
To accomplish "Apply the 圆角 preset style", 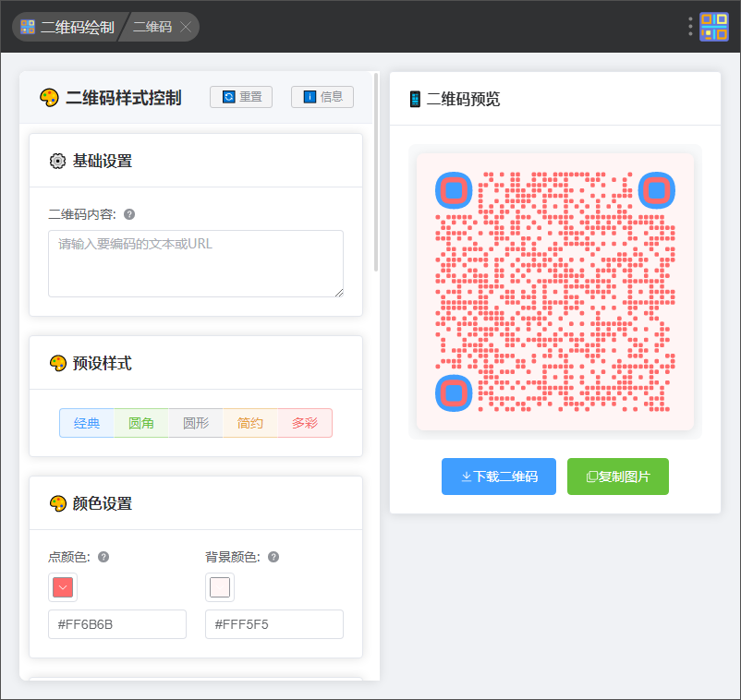I will [x=141, y=423].
